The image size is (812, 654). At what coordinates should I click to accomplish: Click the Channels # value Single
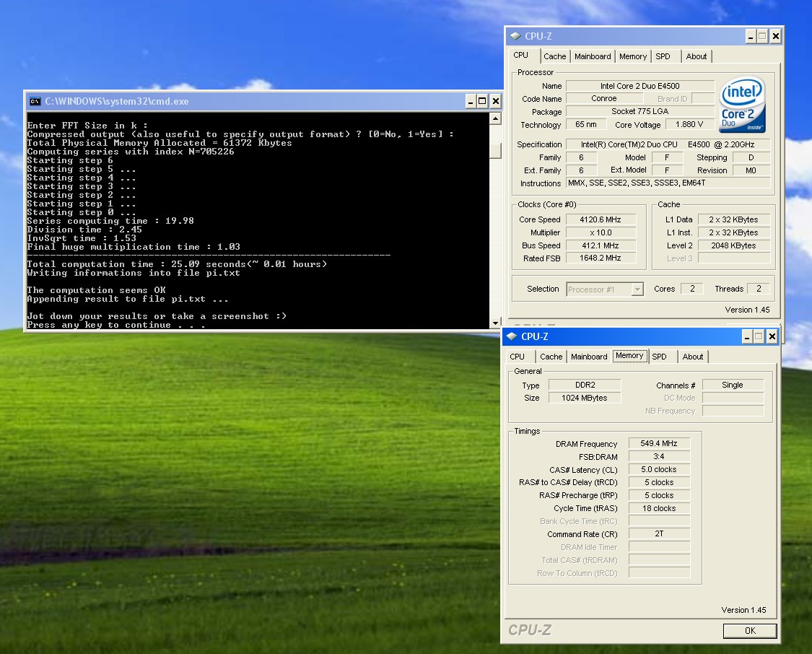pyautogui.click(x=733, y=385)
